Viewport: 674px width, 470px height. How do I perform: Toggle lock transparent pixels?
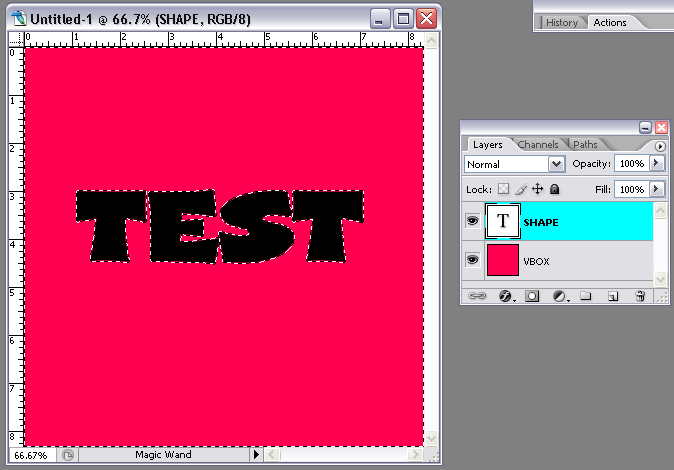point(503,189)
